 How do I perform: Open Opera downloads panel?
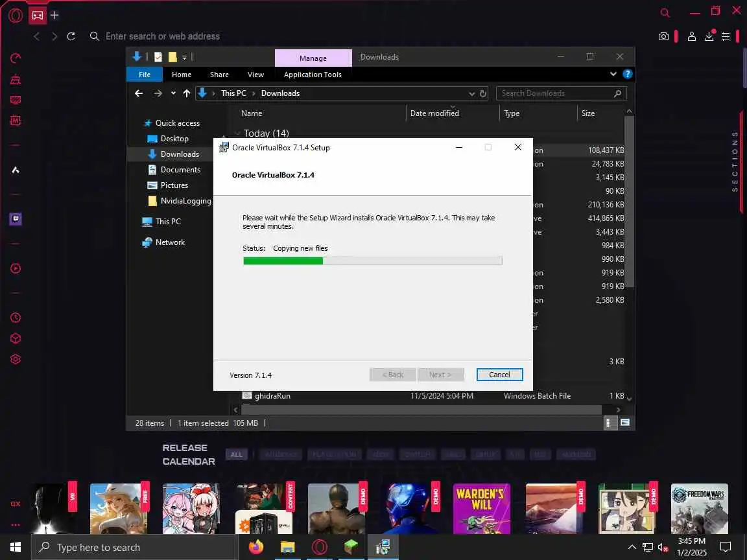tap(709, 36)
